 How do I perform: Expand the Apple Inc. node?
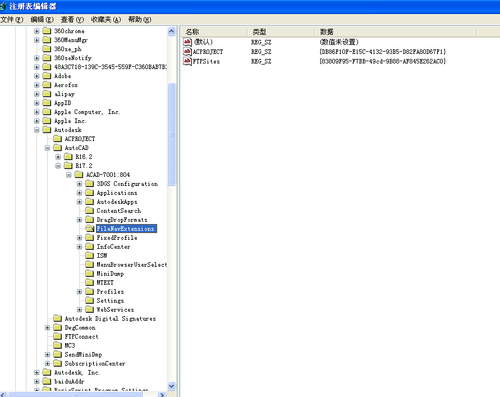37,121
